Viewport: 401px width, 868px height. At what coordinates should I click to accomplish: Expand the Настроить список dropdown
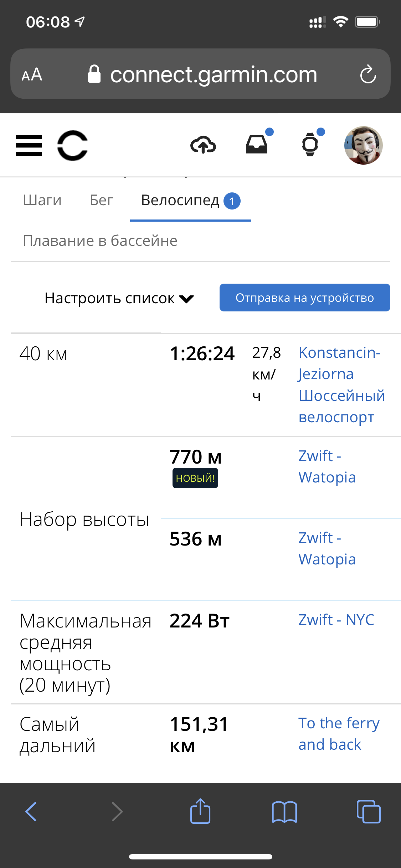tap(119, 298)
